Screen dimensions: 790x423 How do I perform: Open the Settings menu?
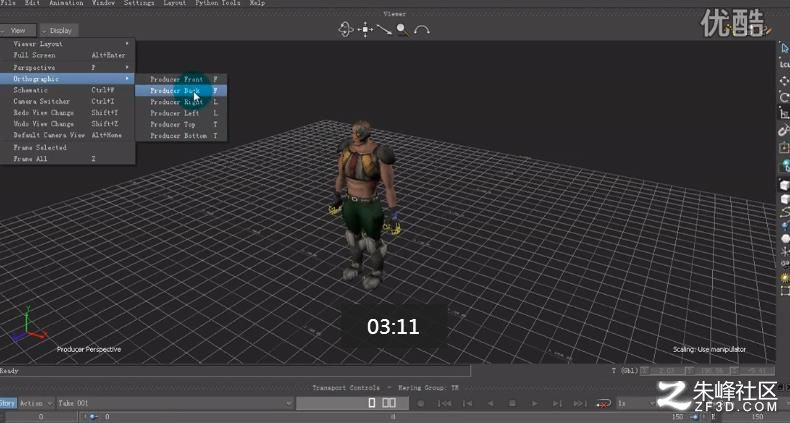pyautogui.click(x=139, y=3)
